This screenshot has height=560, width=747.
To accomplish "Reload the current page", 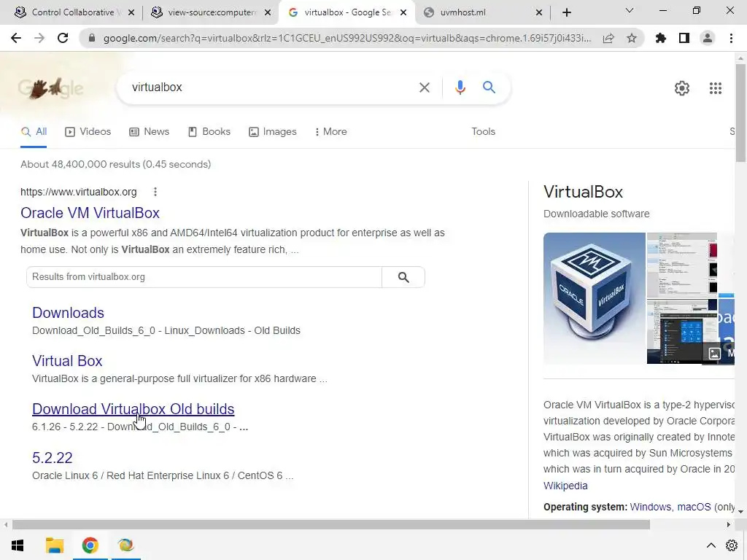I will click(x=63, y=38).
